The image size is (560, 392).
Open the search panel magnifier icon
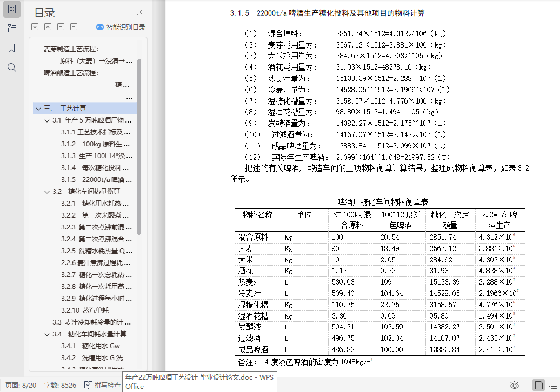[12, 67]
